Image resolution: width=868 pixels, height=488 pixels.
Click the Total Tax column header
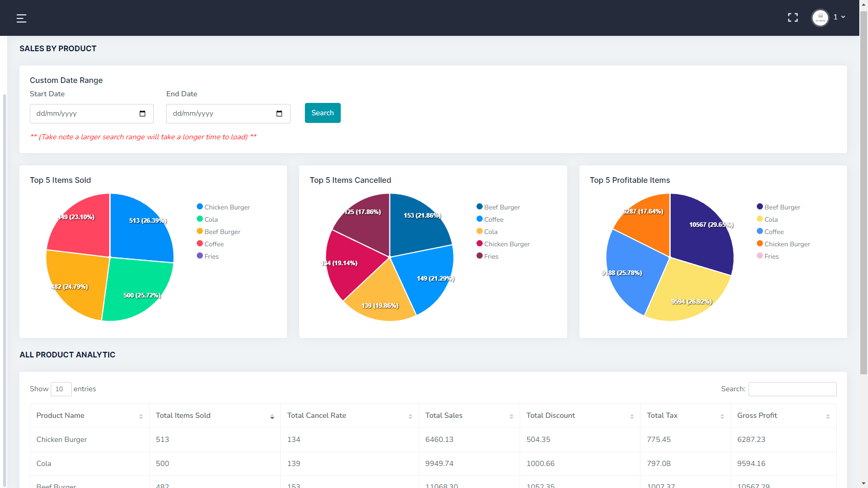[x=662, y=416]
